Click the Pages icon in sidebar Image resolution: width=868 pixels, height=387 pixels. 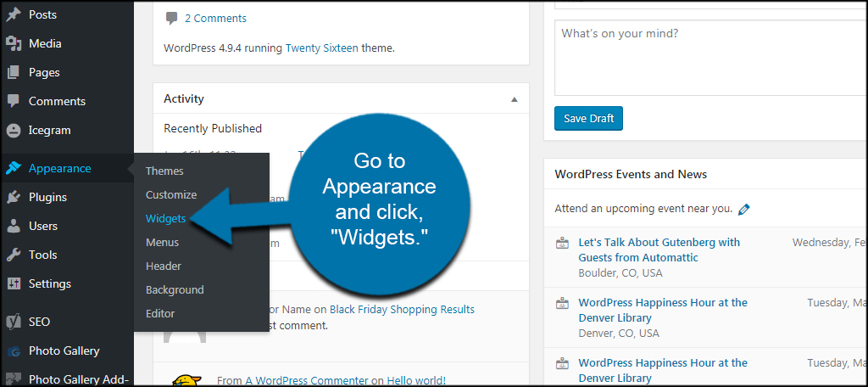13,72
